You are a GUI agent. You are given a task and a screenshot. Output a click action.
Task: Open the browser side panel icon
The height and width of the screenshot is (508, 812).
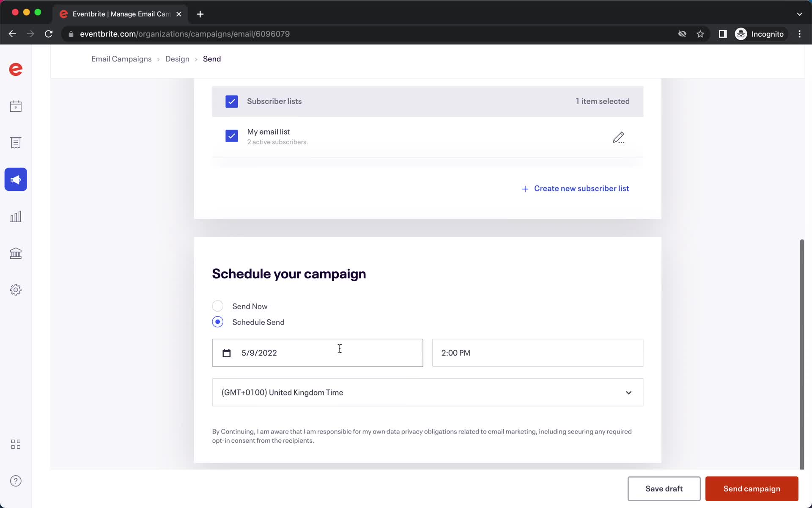click(723, 34)
